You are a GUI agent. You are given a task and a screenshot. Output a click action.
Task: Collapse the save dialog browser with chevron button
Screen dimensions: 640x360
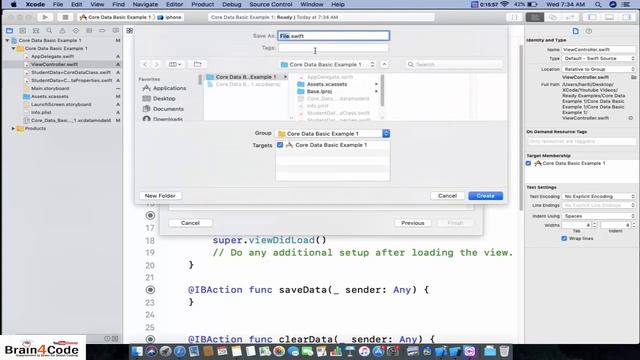click(384, 64)
